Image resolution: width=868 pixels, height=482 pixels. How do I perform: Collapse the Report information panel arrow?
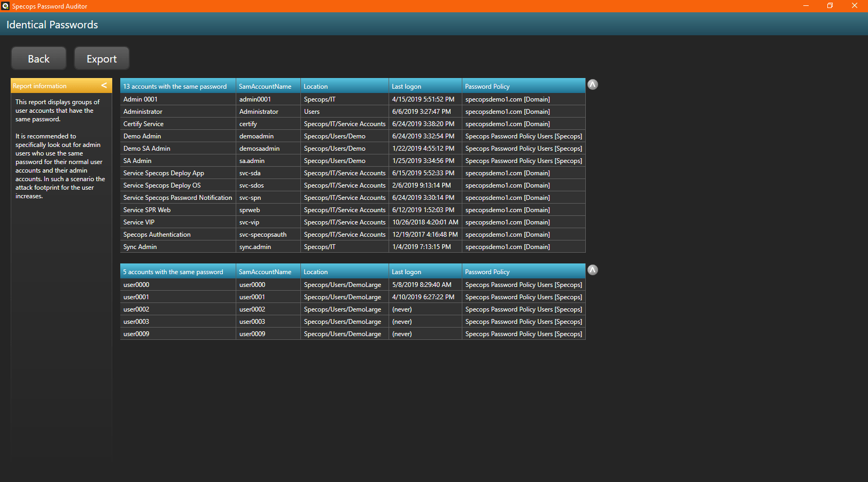click(x=104, y=85)
